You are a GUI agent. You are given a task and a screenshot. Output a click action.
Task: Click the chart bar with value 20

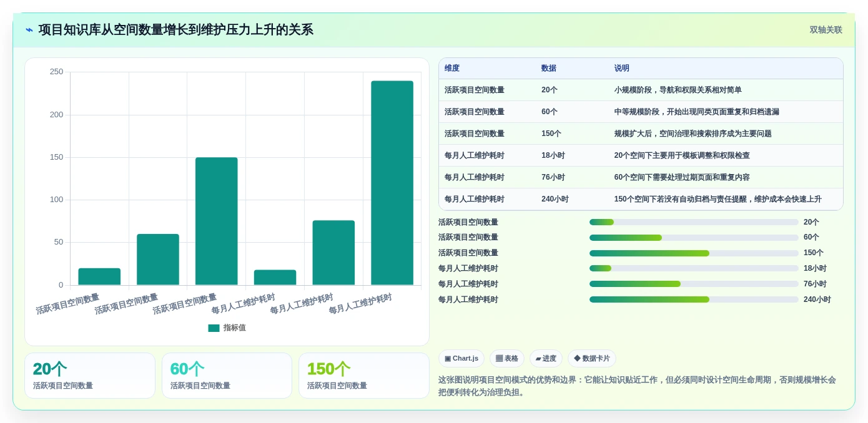99,277
